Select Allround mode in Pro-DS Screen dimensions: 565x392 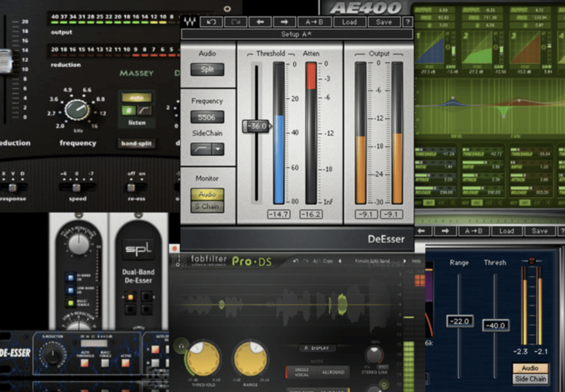333,372
